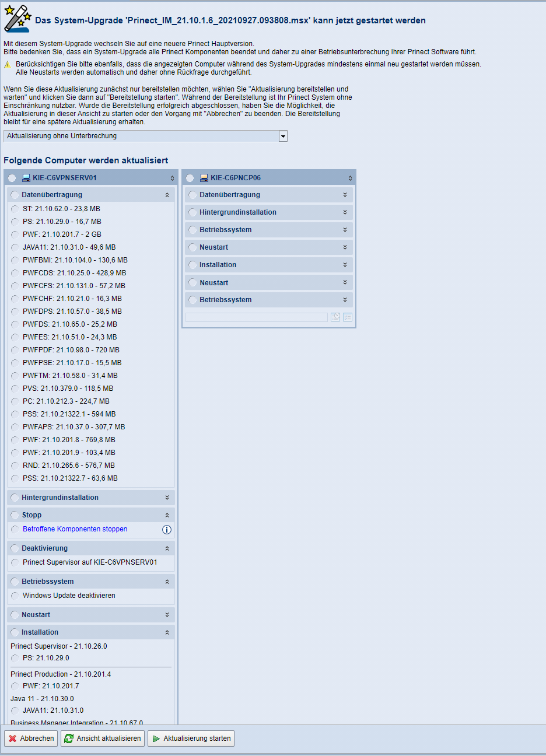Collapse the Stopp section chevron
The width and height of the screenshot is (546, 756).
167,515
